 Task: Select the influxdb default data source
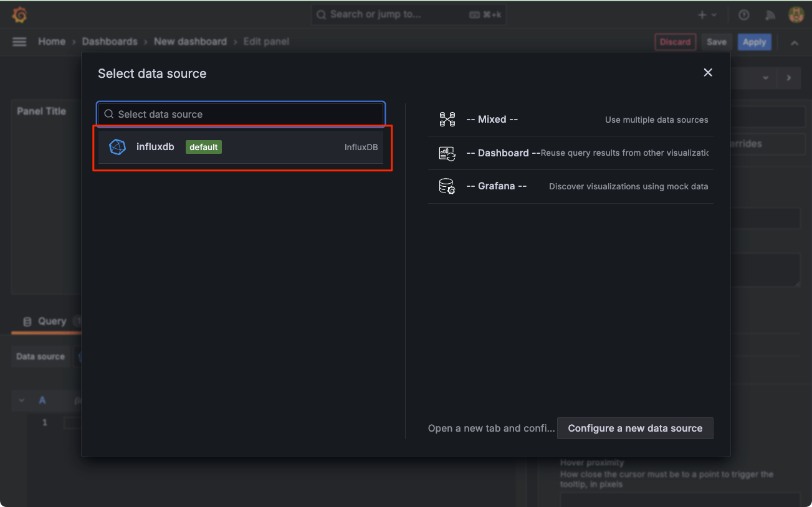(x=241, y=147)
